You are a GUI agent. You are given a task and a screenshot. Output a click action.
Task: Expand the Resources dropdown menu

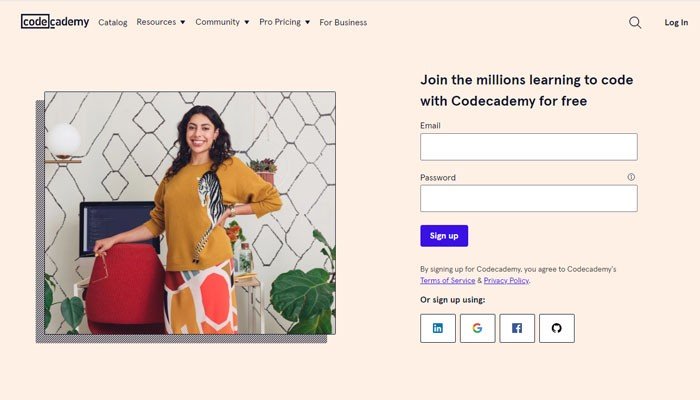coord(161,22)
